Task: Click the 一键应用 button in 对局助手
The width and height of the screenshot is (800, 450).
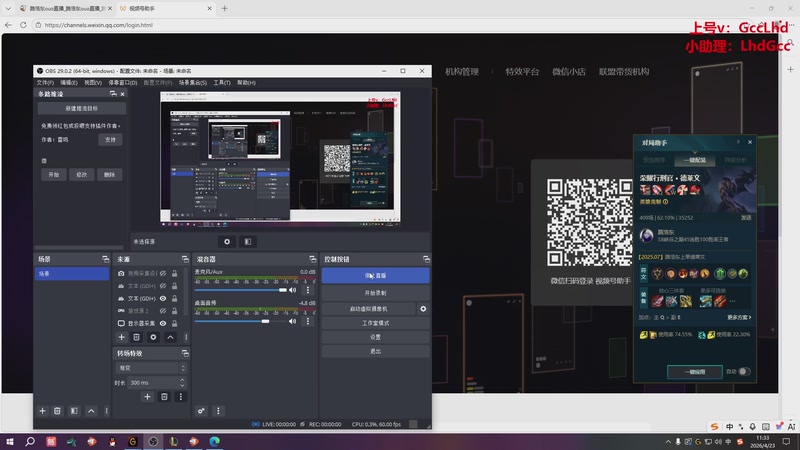Action: [x=694, y=372]
